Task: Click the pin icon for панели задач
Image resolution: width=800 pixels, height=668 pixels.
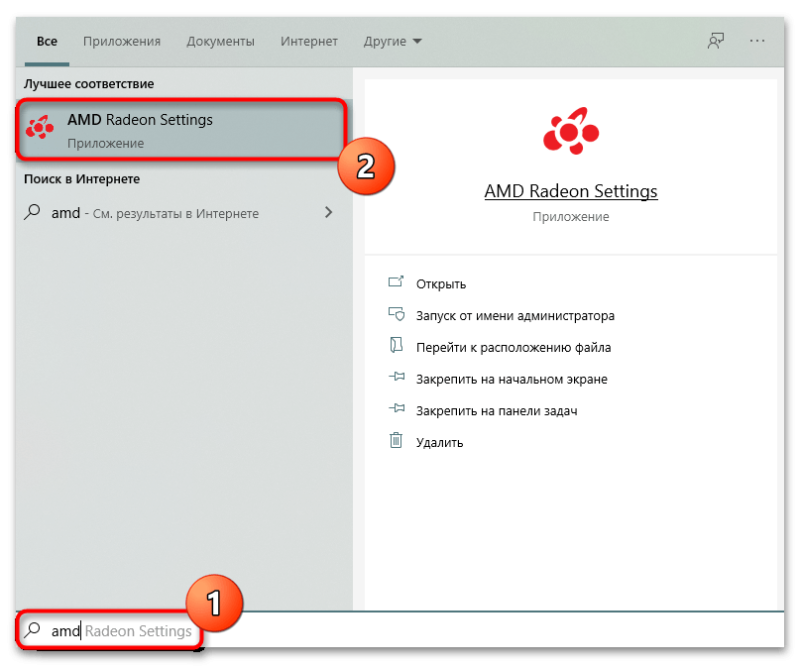Action: (396, 409)
